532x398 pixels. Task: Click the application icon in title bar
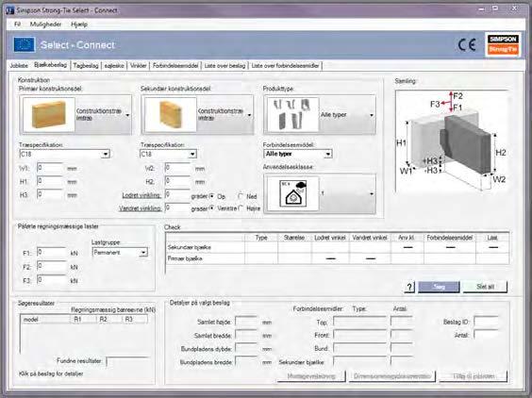(9, 10)
